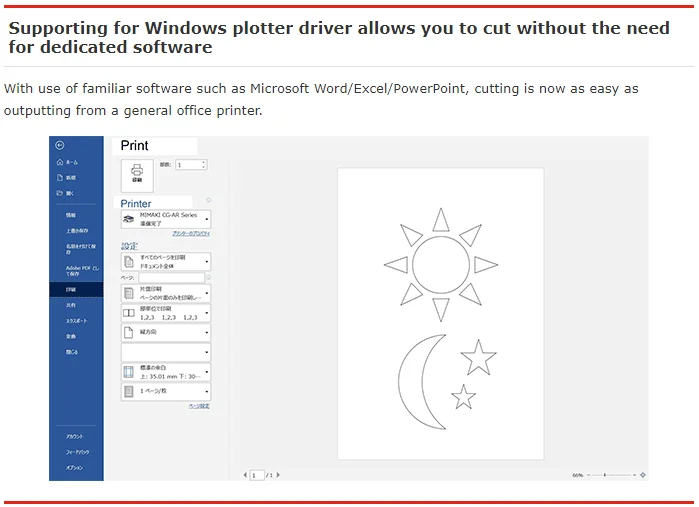Click the zoom out minus button

(588, 475)
